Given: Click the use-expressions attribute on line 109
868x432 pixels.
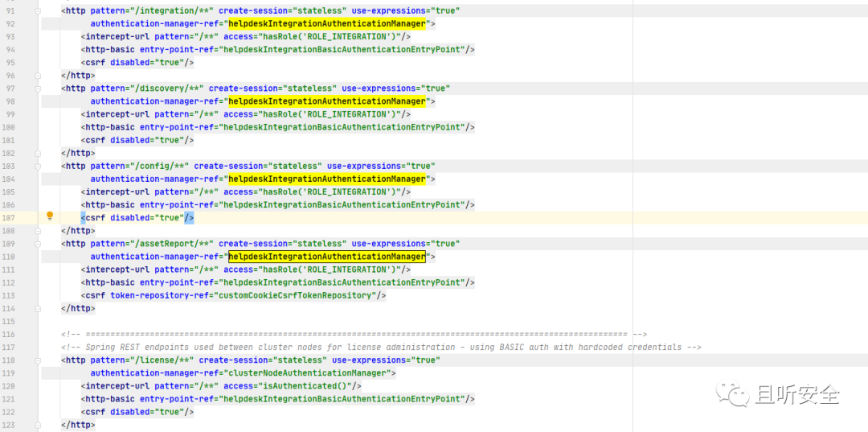Looking at the screenshot, I should 407,243.
